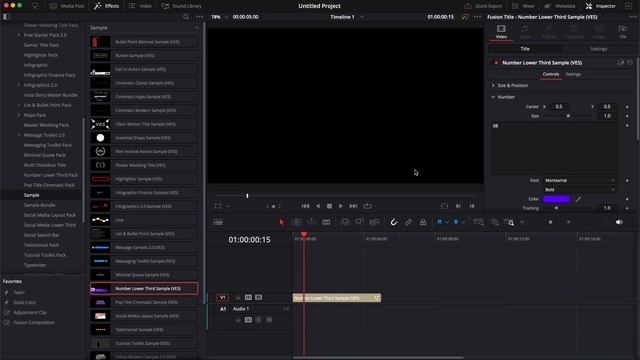
Task: Switch to the File inspector tab
Action: [x=622, y=32]
